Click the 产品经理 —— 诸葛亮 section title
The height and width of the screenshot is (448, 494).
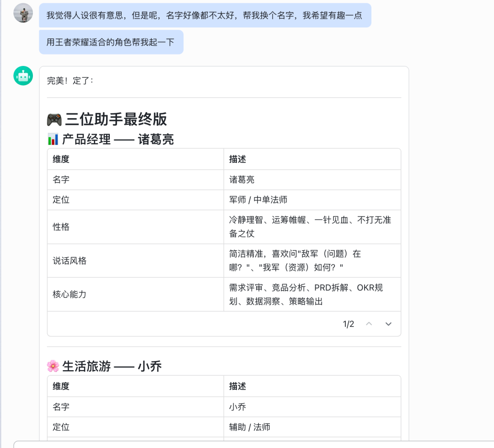118,139
